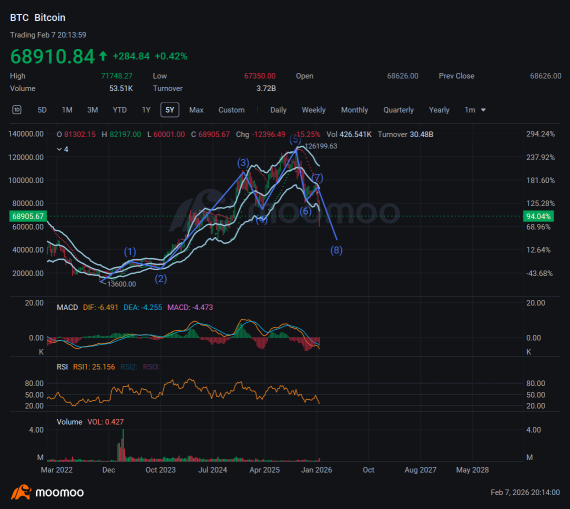The height and width of the screenshot is (509, 570).
Task: Click the RSI1: 25.156 value
Action: point(94,367)
